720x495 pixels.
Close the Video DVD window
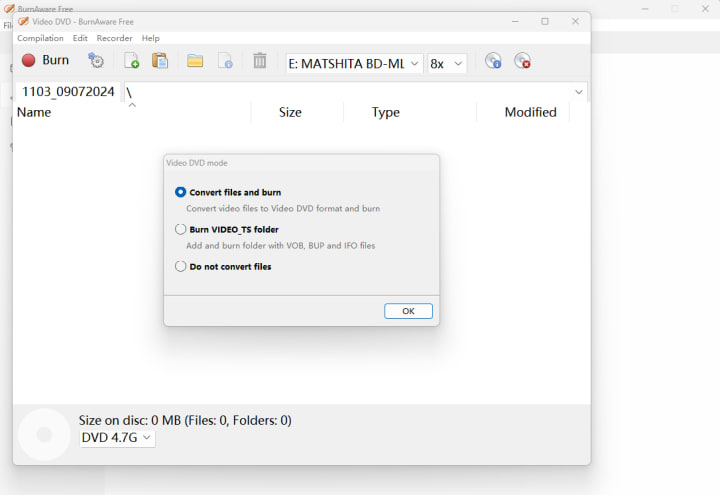(x=575, y=22)
